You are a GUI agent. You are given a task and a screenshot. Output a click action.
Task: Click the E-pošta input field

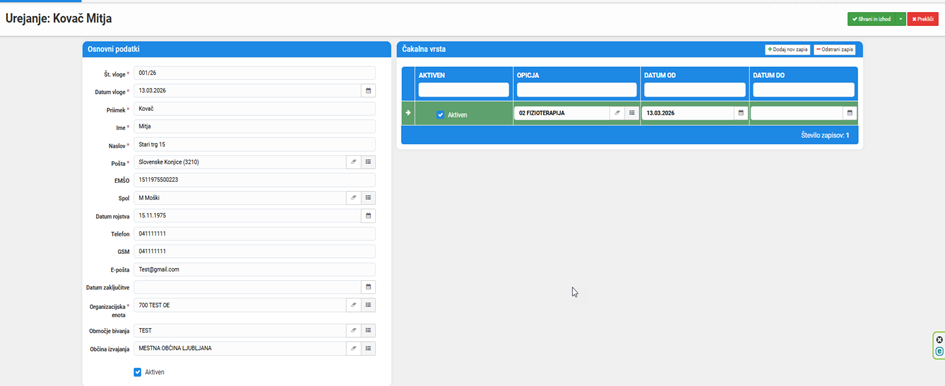point(254,270)
